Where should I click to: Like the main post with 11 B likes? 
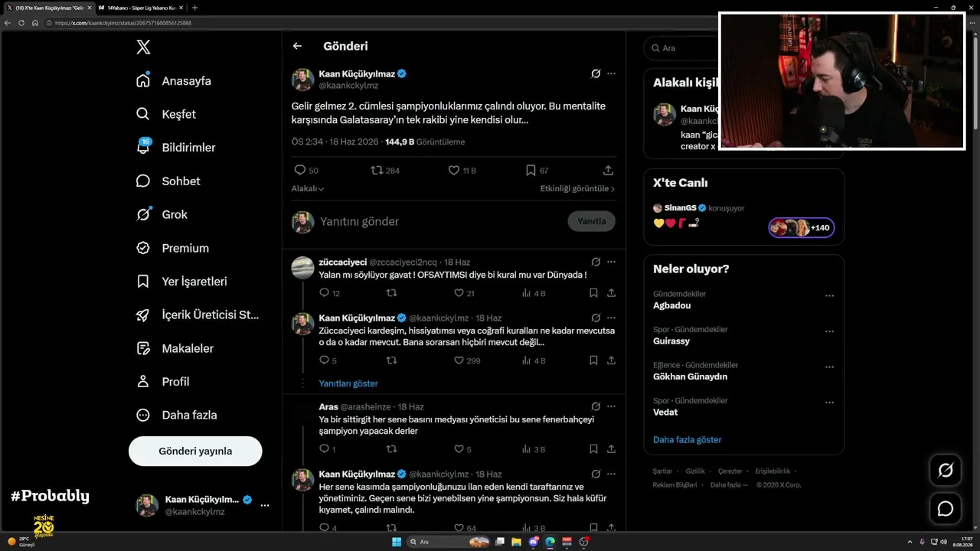tap(454, 170)
